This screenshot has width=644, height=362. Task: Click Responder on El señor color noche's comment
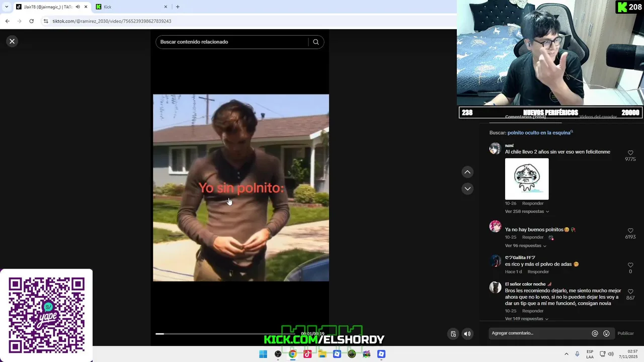[533, 311]
